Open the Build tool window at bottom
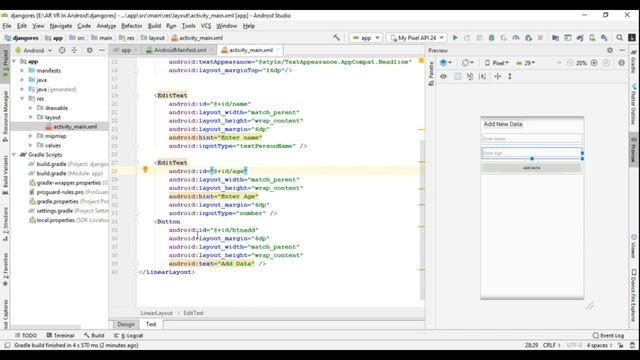The width and height of the screenshot is (640, 360). click(94, 336)
